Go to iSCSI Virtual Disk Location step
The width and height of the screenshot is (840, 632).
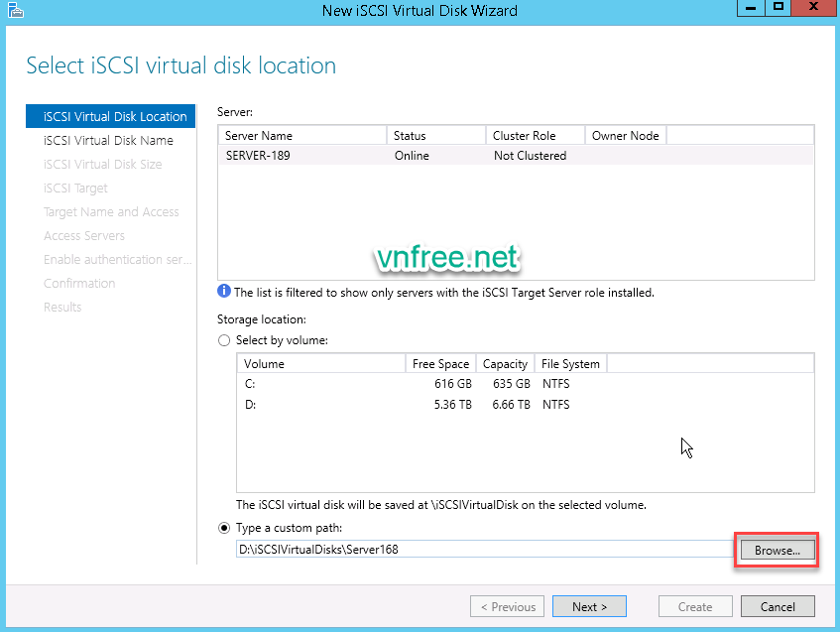pyautogui.click(x=114, y=116)
